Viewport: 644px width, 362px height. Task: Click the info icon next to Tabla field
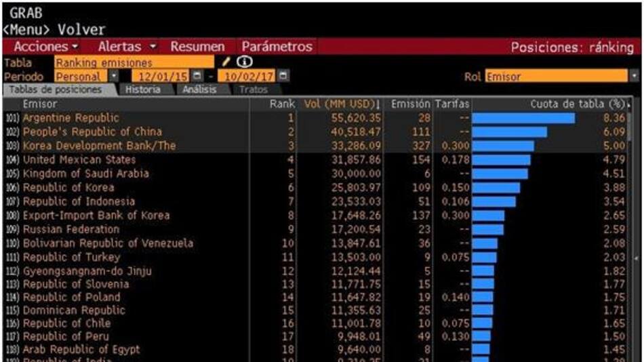click(x=239, y=62)
